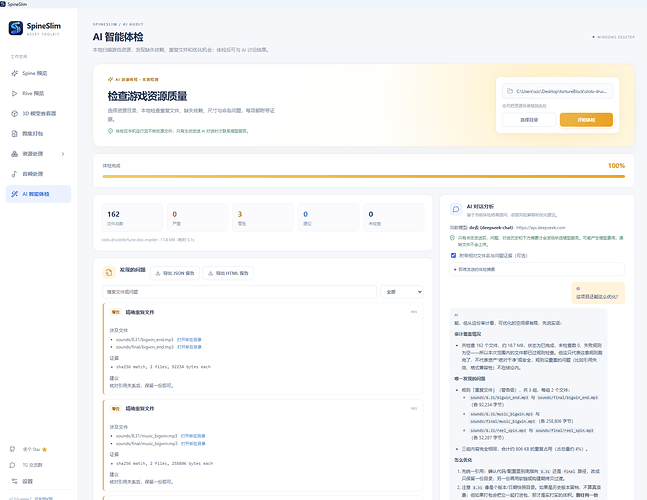Click the found-issues document icon
Screen dimensions: 647x500
click(x=109, y=272)
